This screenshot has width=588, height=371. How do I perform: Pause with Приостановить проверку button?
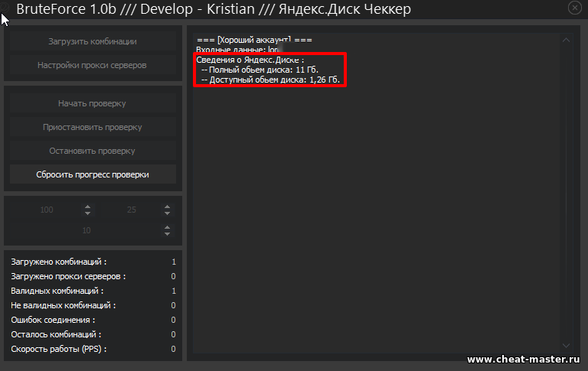[x=93, y=127]
